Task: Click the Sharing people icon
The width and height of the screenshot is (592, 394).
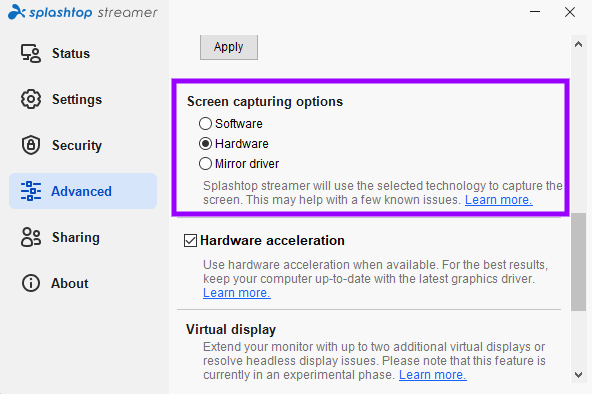Action: click(31, 237)
